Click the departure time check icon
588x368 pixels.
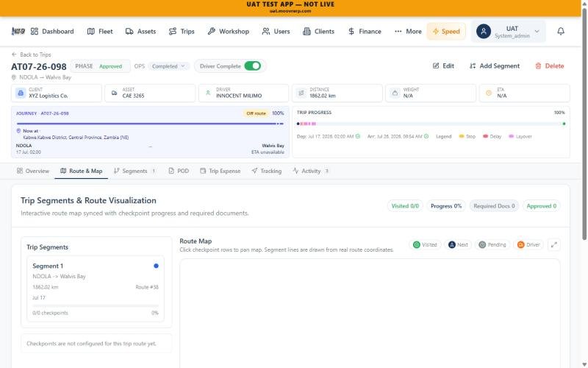(358, 136)
